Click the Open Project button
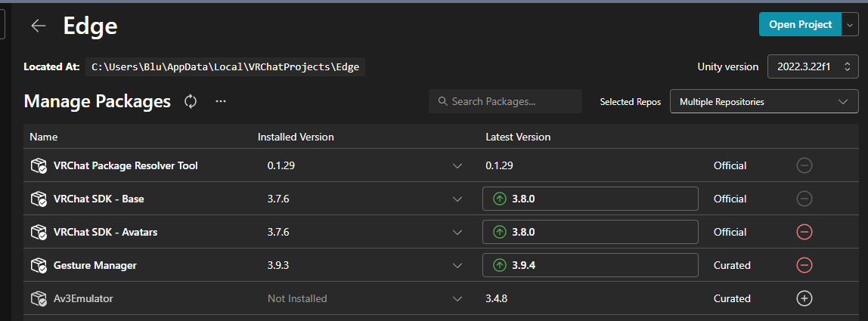This screenshot has width=868, height=321. (x=800, y=24)
